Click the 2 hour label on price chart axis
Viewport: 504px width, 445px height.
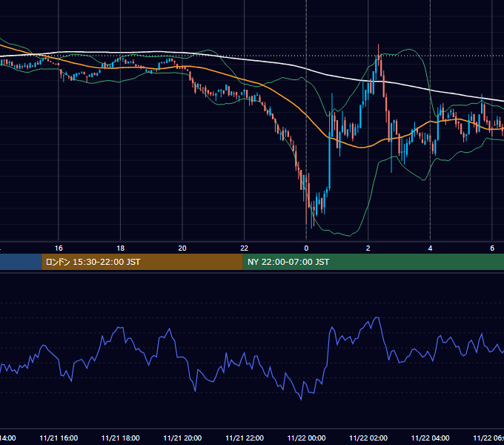[x=368, y=248]
